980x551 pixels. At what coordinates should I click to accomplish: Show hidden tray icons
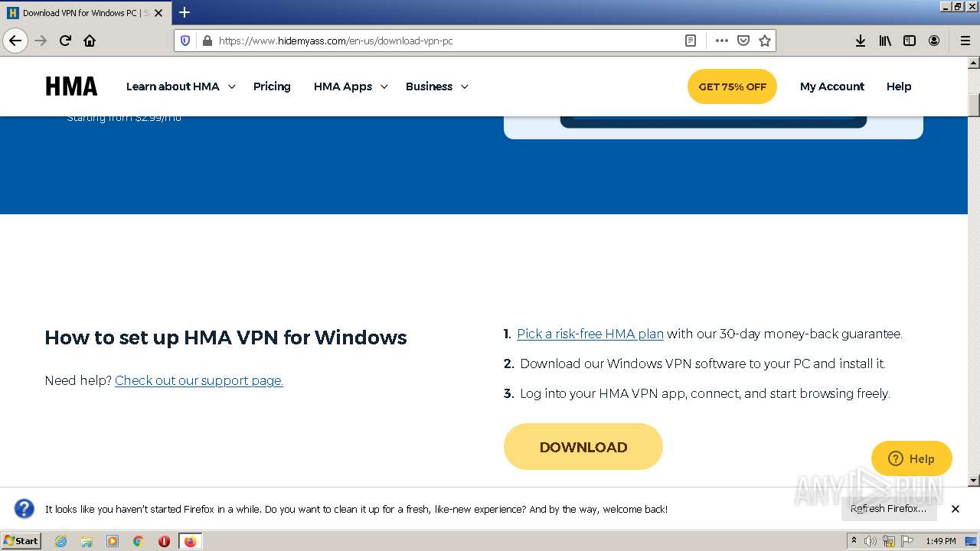(854, 541)
